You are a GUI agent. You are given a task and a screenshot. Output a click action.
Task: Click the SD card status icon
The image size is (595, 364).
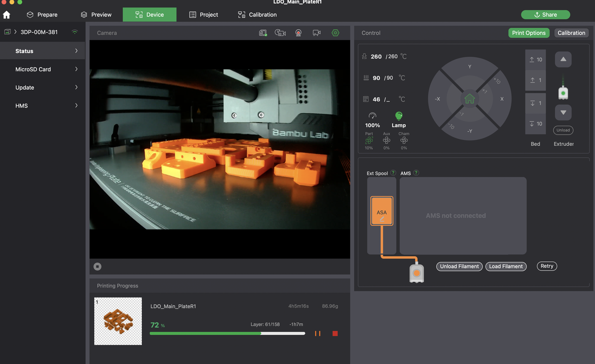click(x=263, y=33)
